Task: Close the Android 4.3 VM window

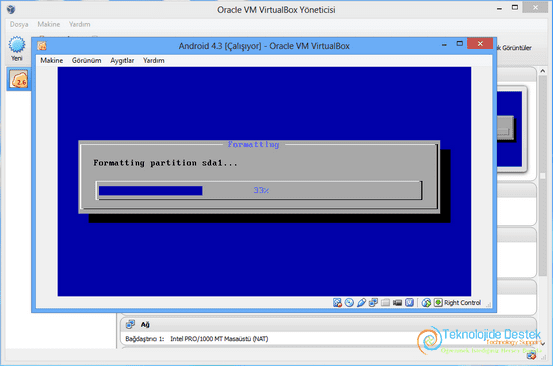Action: click(x=480, y=43)
